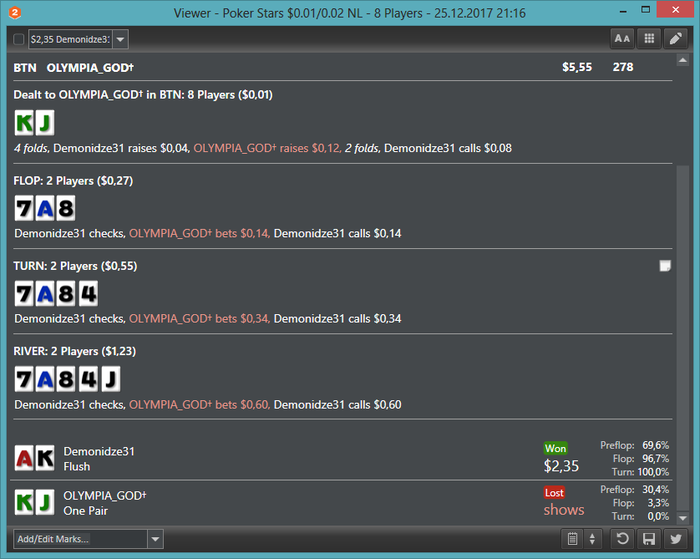Click scrollbar down arrow
This screenshot has width=700, height=559.
tap(682, 518)
